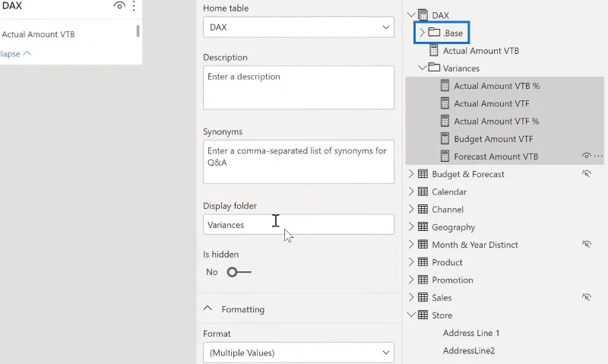Unhide the Month & Year Distinct table
The image size is (608, 364).
[586, 244]
